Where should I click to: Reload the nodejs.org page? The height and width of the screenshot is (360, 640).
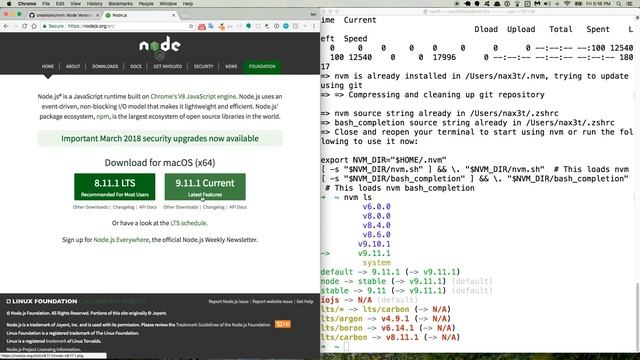[24, 26]
